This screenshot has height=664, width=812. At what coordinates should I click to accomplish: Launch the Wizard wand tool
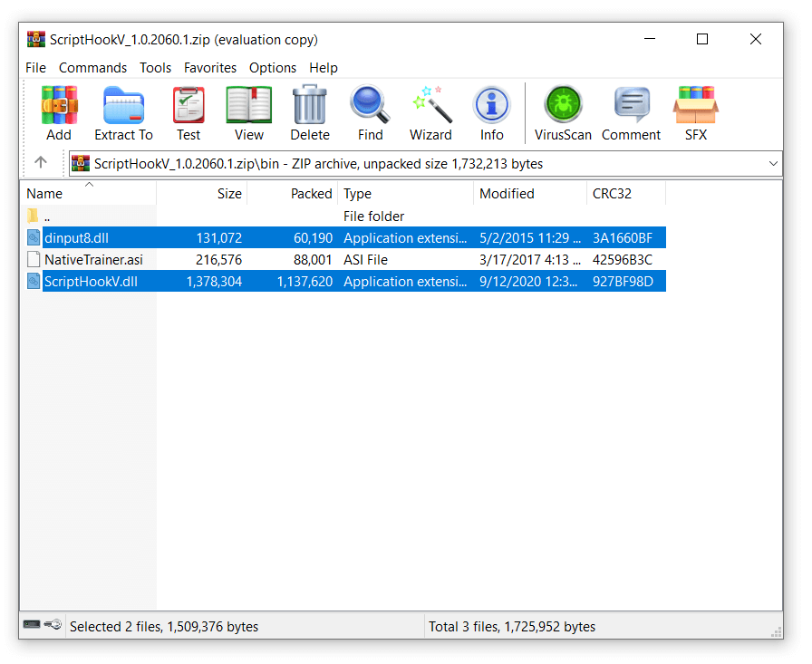430,106
